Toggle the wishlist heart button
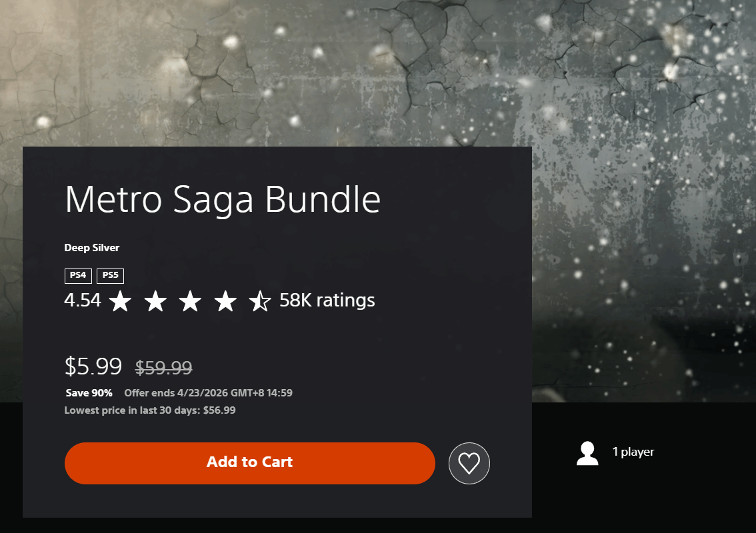 pyautogui.click(x=469, y=463)
